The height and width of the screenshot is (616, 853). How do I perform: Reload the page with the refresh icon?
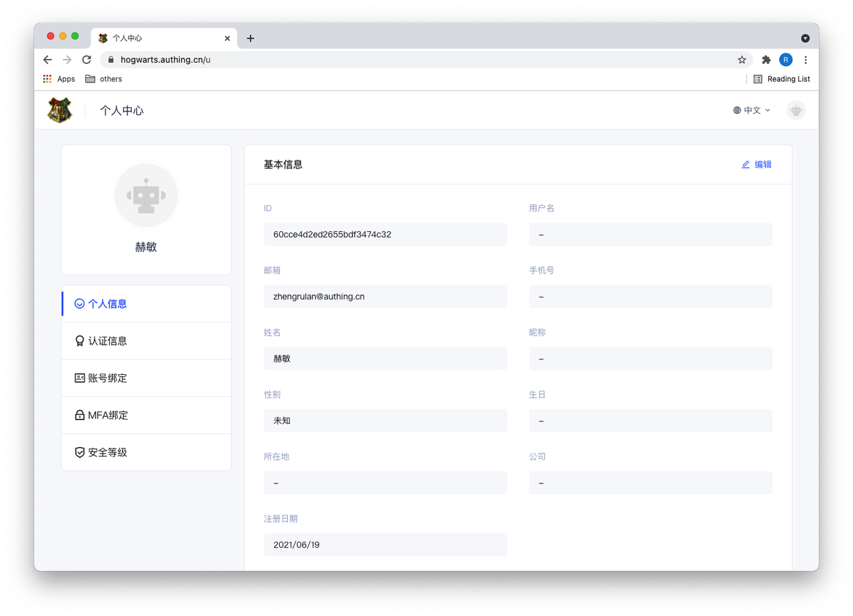pos(87,59)
